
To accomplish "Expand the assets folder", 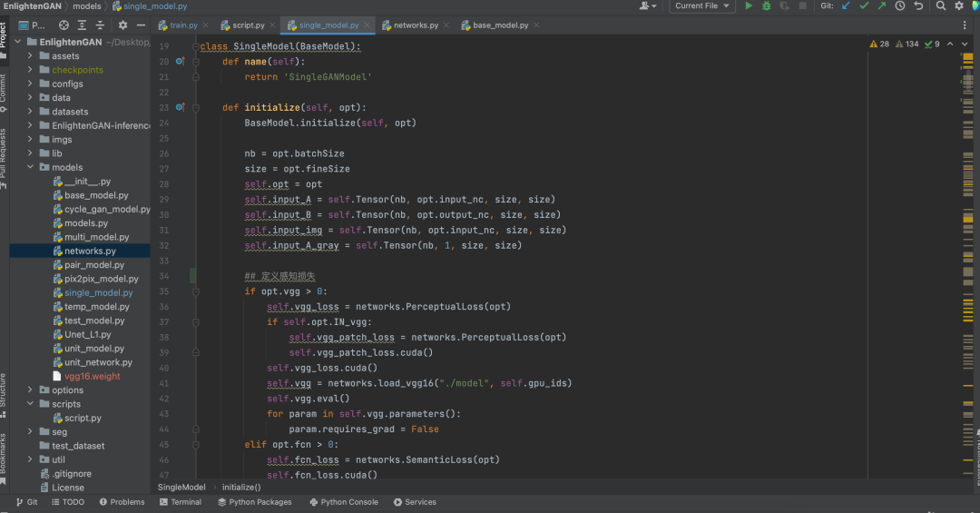I will point(30,55).
